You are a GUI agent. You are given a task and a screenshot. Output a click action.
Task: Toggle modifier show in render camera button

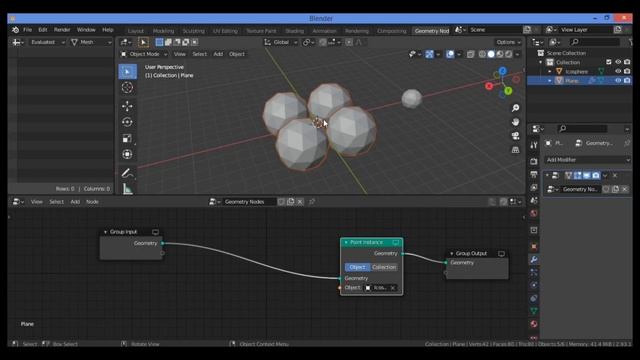click(596, 176)
